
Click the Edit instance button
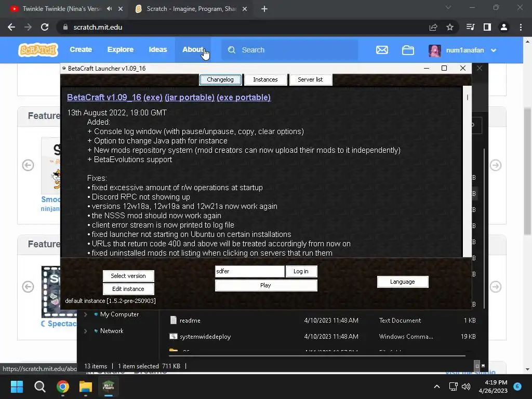pos(128,289)
